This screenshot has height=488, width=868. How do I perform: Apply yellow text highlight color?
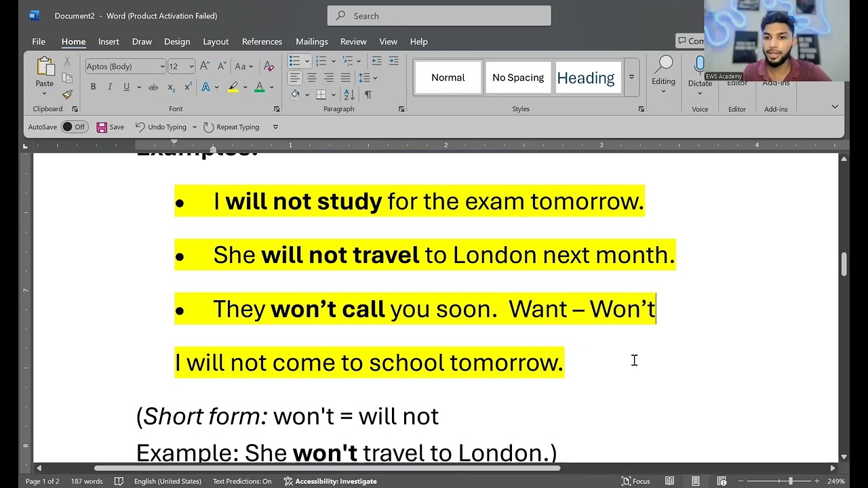click(233, 87)
